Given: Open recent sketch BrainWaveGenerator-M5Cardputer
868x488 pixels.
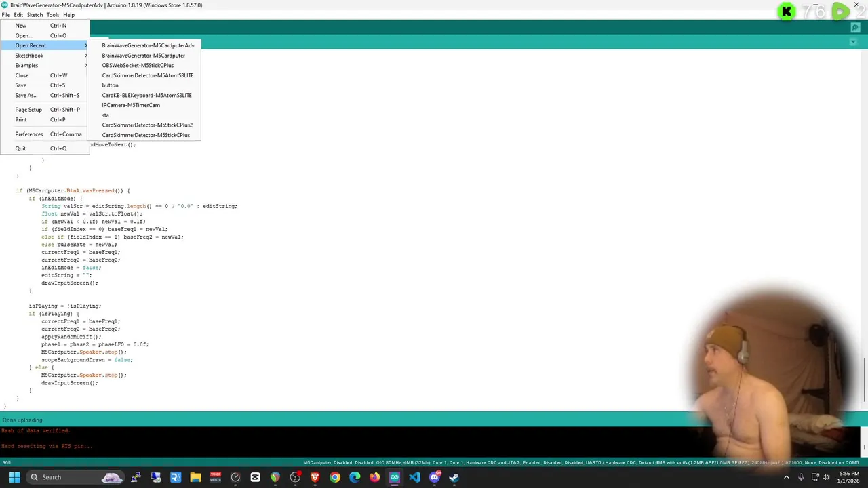Looking at the screenshot, I should coord(143,56).
